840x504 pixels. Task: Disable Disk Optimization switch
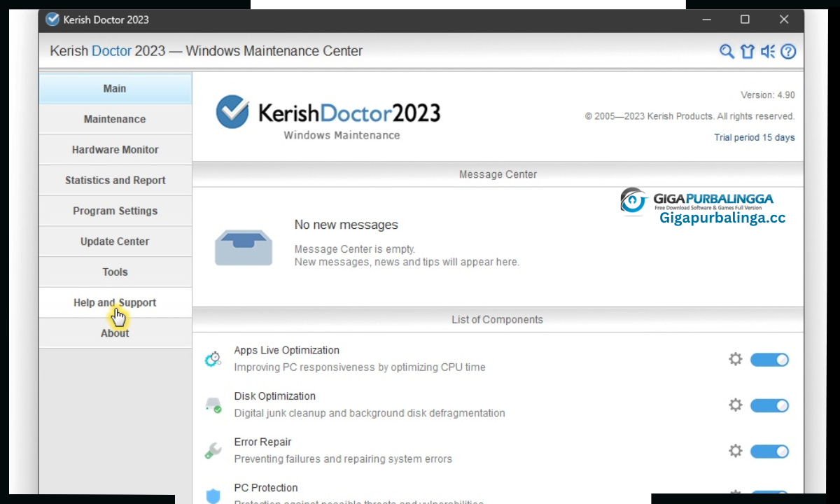coord(770,405)
